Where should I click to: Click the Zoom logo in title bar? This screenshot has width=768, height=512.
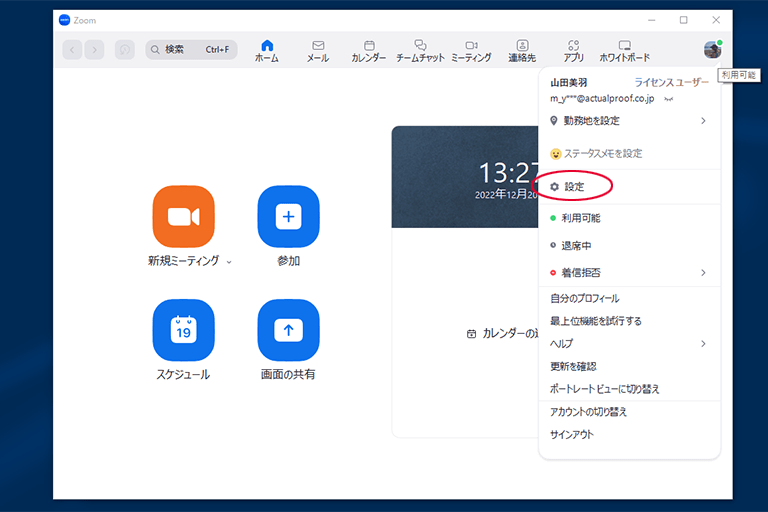[64, 20]
